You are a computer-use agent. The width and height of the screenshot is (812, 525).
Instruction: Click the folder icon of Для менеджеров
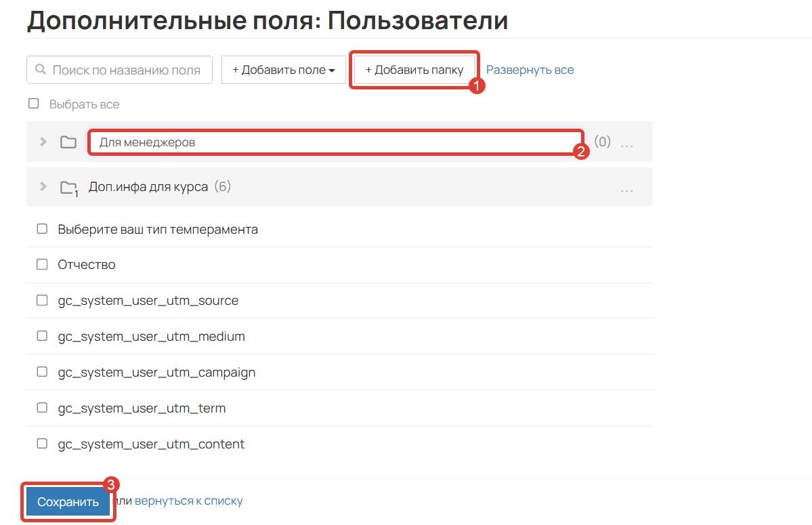68,142
